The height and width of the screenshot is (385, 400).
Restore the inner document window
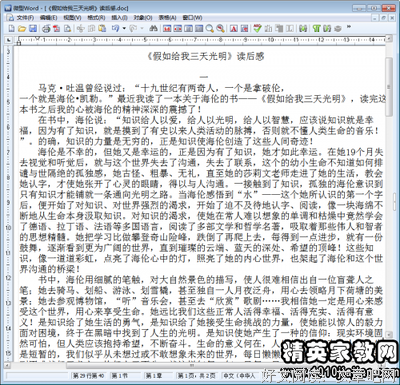[383, 18]
